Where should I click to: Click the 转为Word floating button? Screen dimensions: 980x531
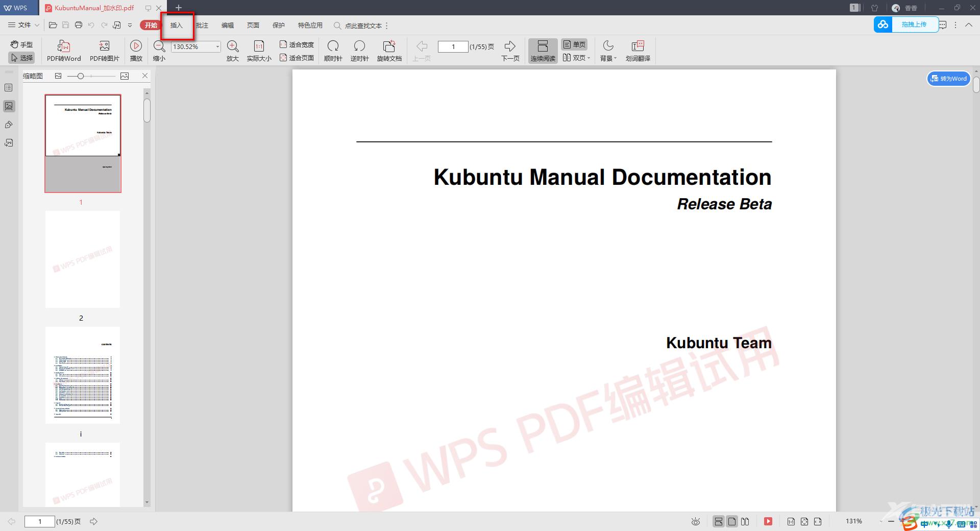[x=948, y=79]
